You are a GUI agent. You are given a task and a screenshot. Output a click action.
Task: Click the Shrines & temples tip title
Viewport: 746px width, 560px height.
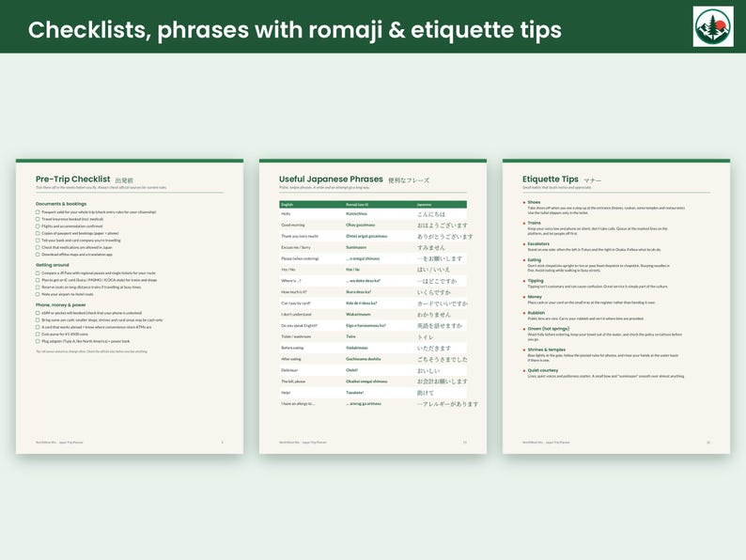(547, 350)
